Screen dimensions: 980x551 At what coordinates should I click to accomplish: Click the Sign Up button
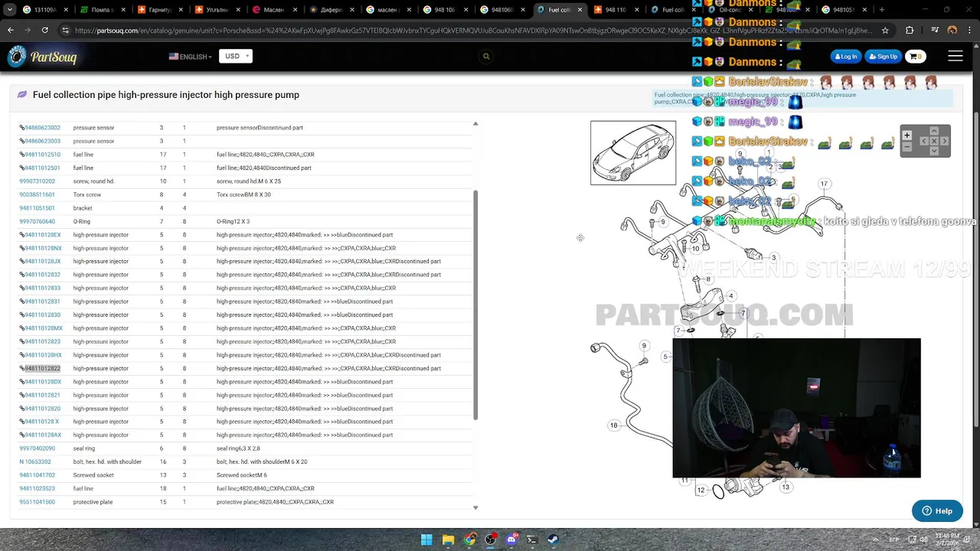point(883,57)
